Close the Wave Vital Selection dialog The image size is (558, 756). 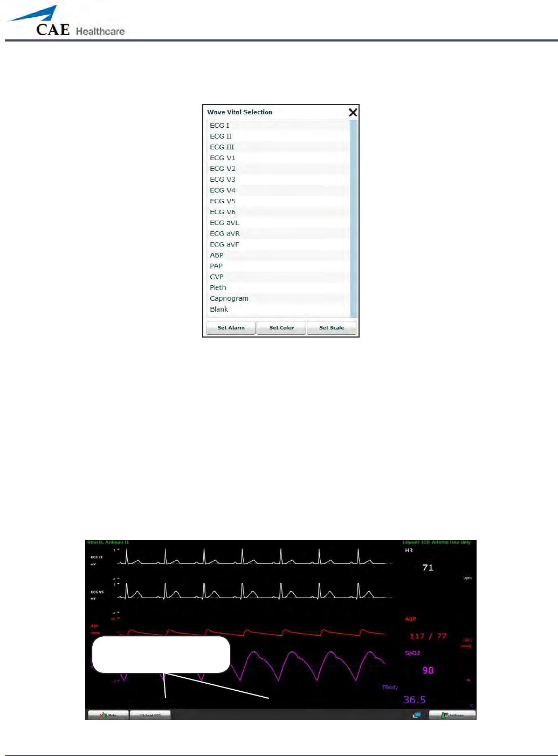point(353,112)
